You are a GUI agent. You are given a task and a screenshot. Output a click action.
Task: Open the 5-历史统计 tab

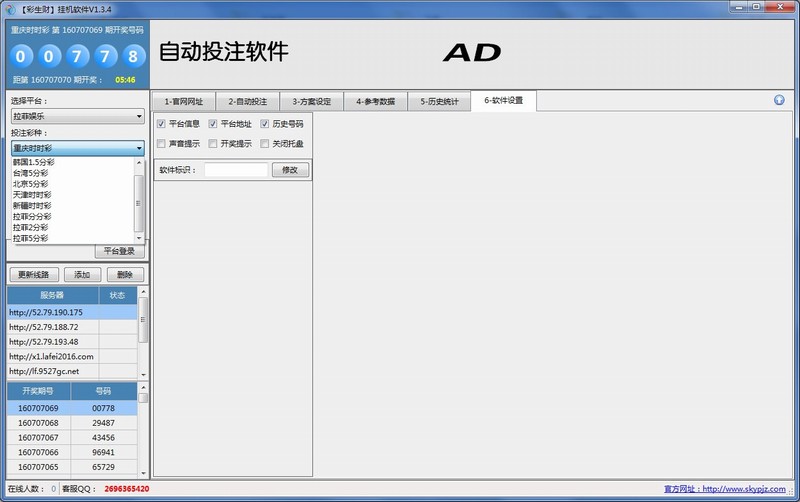click(439, 101)
